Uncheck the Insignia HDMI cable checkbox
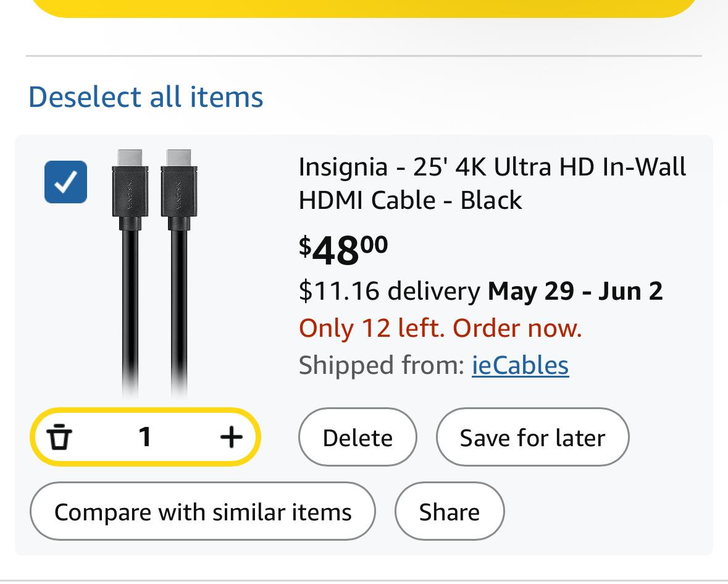 click(x=65, y=182)
